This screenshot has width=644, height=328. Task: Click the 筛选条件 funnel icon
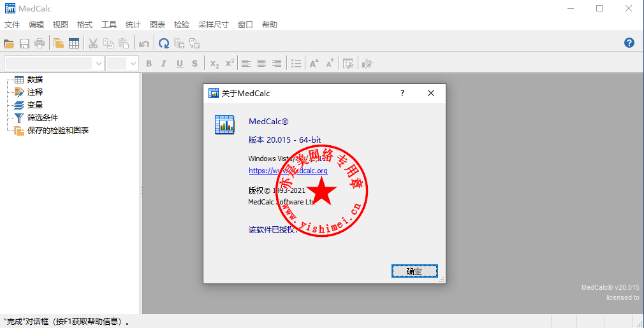[19, 118]
